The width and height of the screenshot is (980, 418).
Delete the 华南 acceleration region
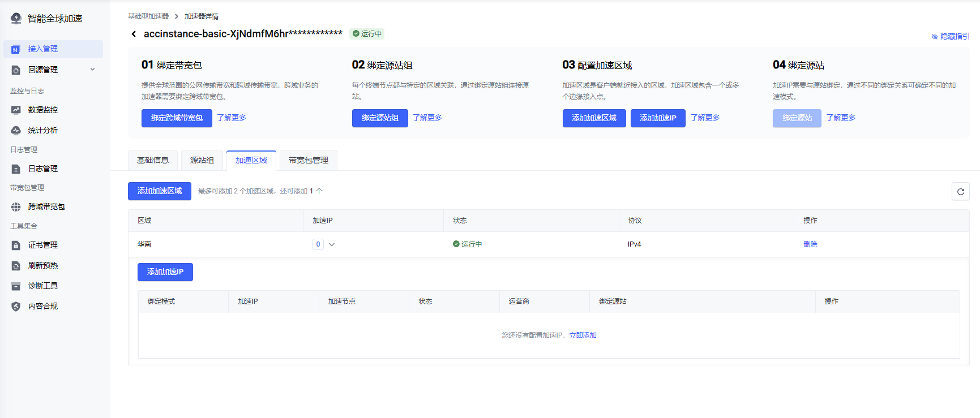(x=810, y=244)
